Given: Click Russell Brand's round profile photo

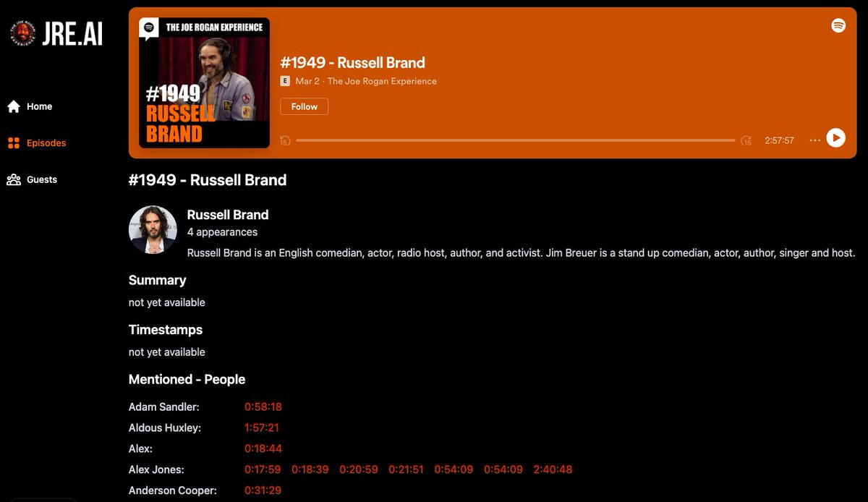Looking at the screenshot, I should click(153, 230).
